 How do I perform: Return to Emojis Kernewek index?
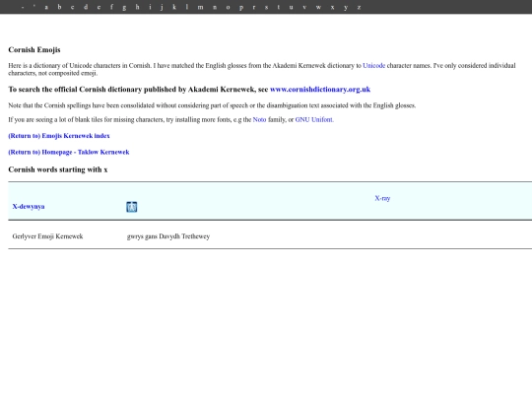click(59, 136)
